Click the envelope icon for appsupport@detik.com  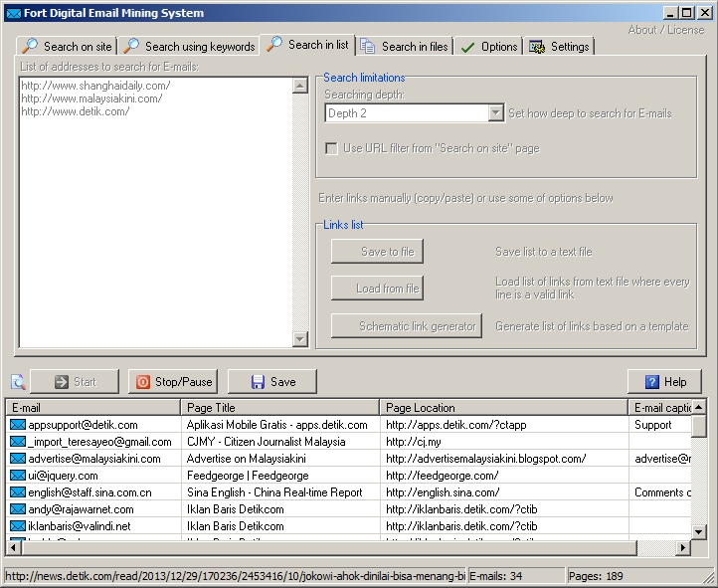tap(17, 425)
